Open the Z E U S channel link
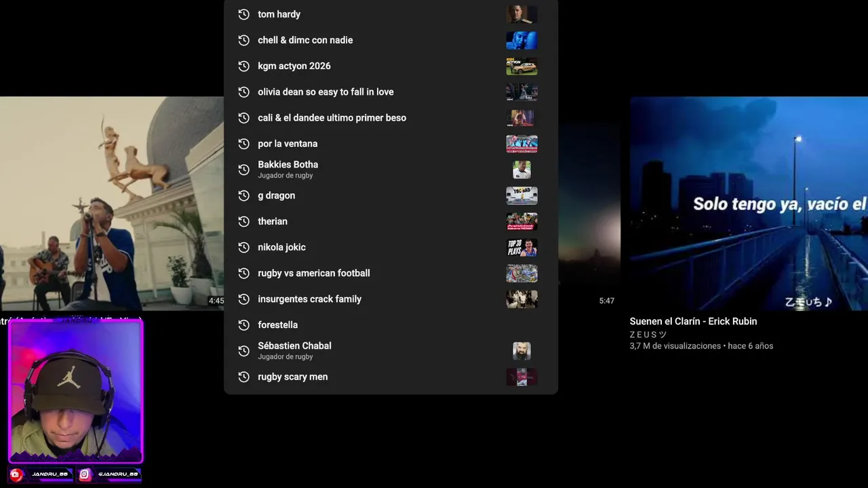This screenshot has width=868, height=488. coord(648,335)
